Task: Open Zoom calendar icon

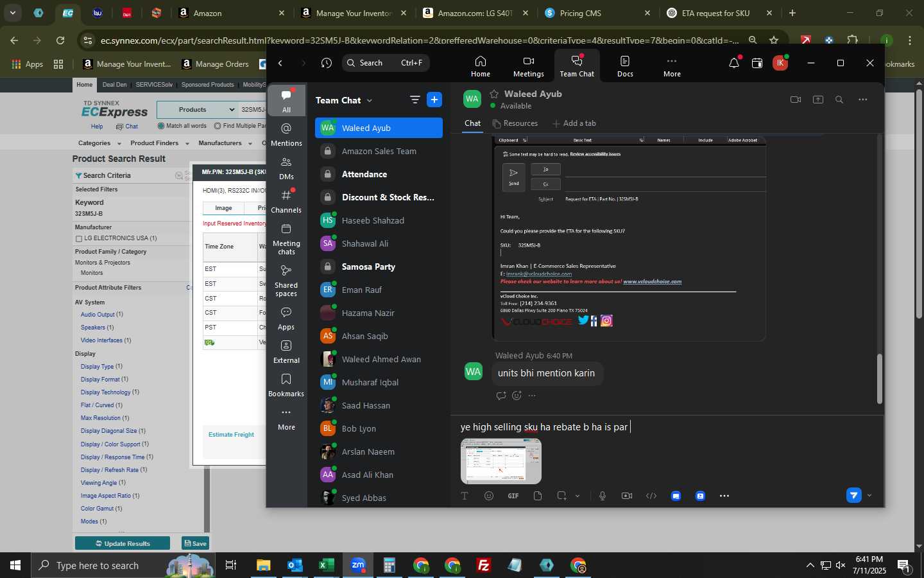Action: coord(757,63)
